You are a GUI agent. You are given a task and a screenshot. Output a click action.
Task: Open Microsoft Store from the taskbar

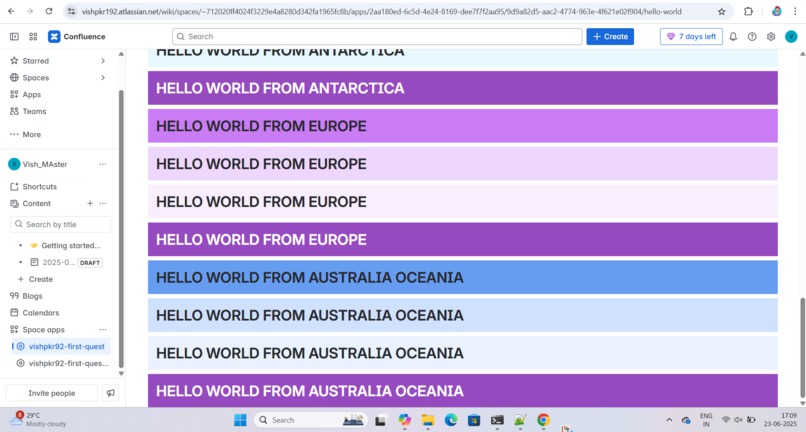pos(474,420)
